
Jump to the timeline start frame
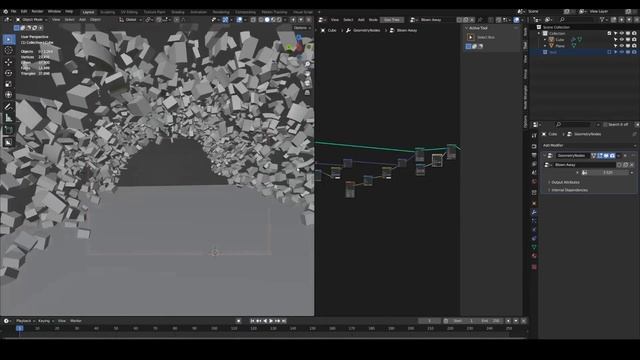[253, 321]
